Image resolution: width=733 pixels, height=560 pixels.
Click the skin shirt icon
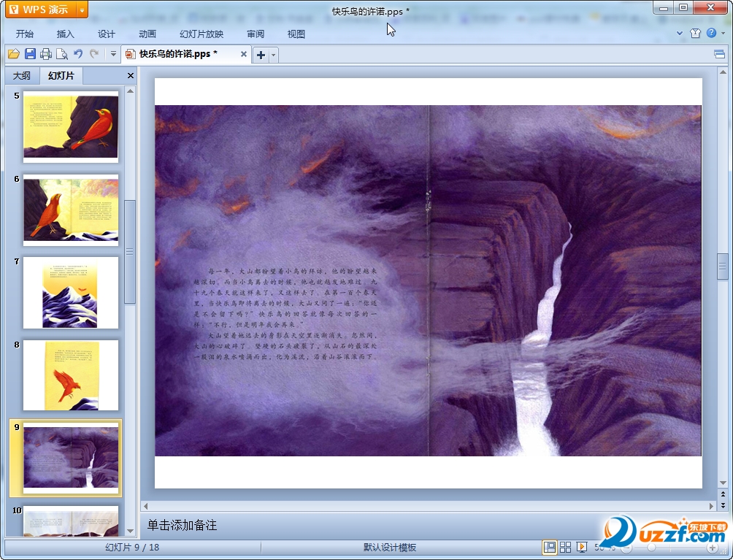coord(696,33)
